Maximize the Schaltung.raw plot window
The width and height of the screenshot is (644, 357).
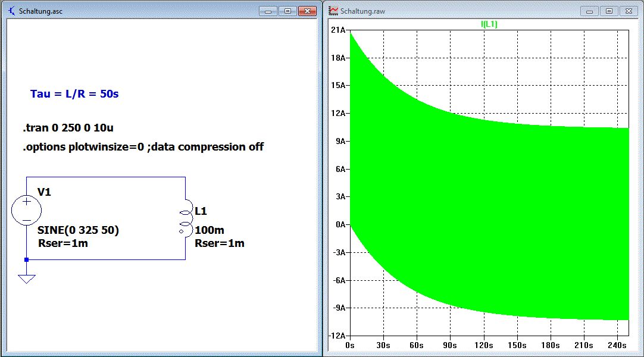point(608,11)
